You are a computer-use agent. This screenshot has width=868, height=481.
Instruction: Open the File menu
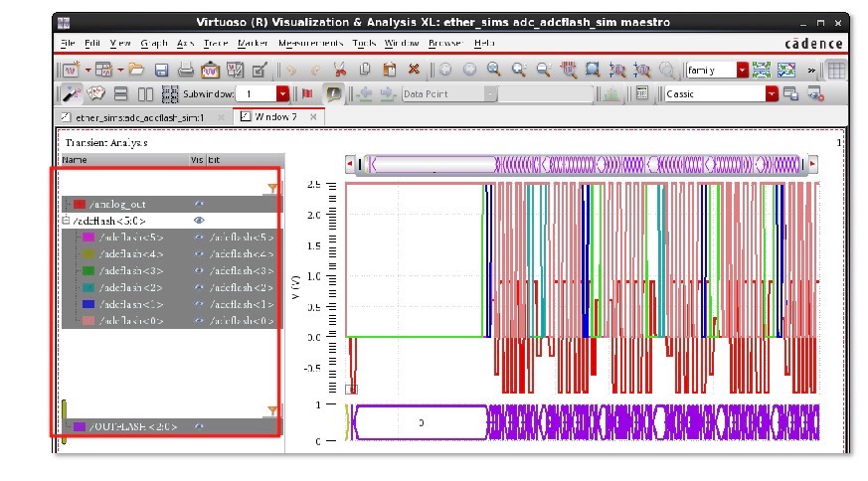click(68, 43)
